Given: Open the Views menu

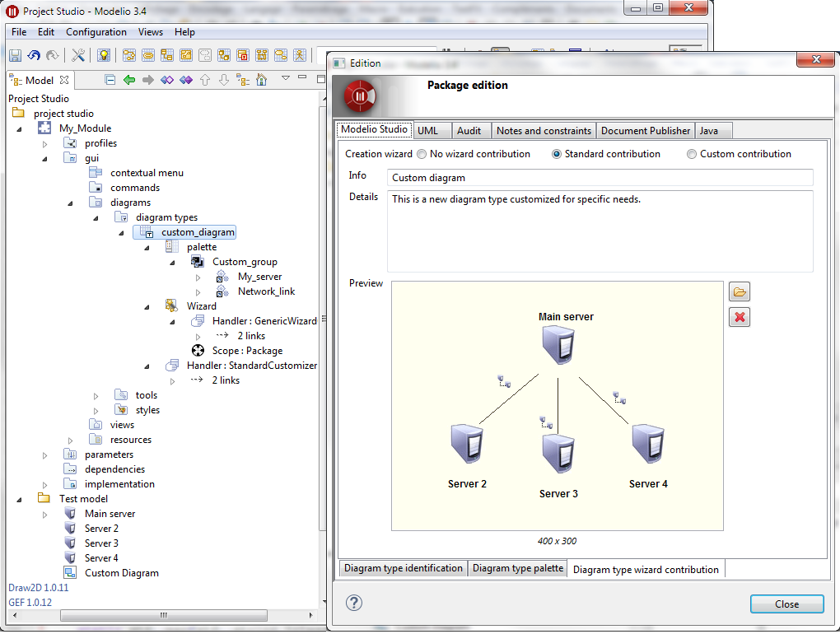Looking at the screenshot, I should pos(151,32).
